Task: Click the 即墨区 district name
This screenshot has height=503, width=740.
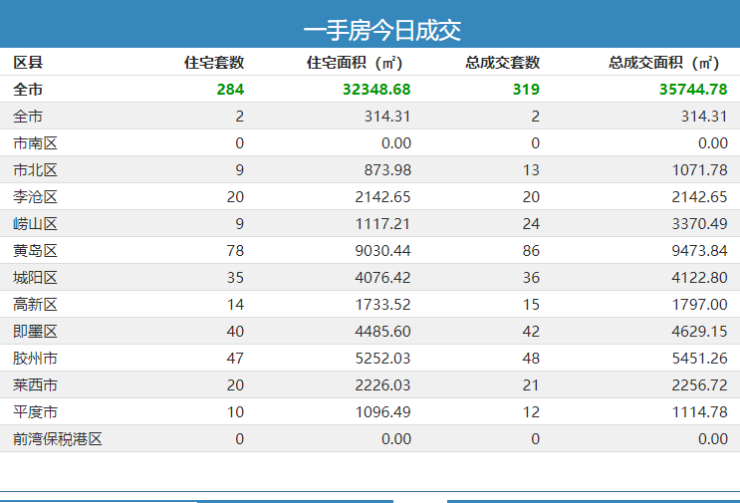Action: (35, 331)
